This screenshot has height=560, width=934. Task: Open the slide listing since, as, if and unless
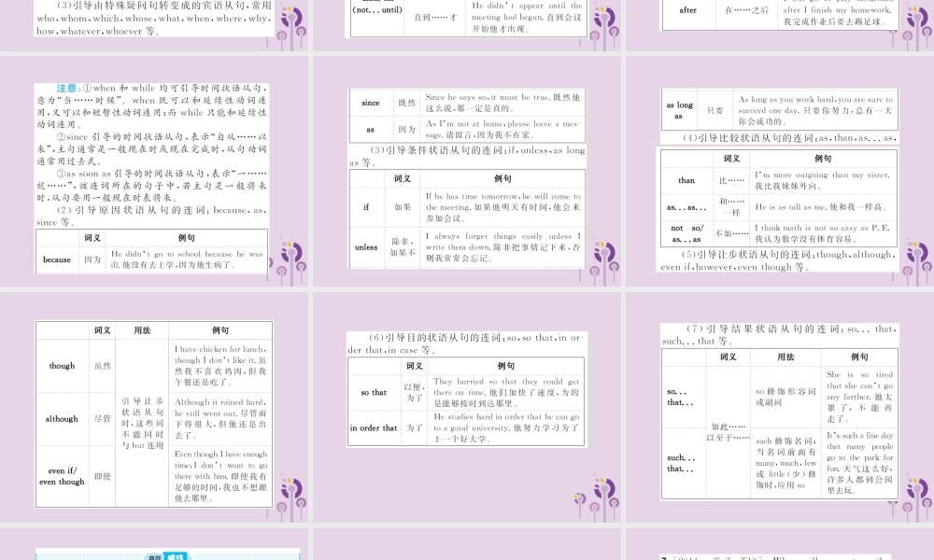pos(467,172)
